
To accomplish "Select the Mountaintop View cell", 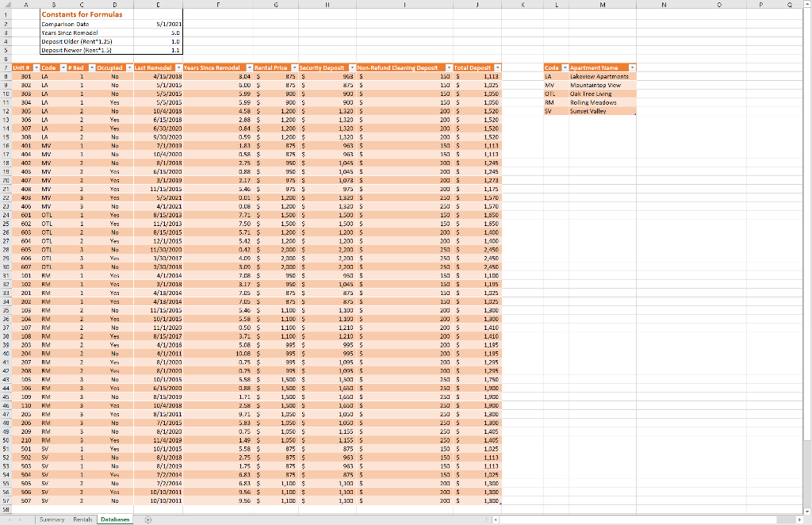I will (x=603, y=85).
